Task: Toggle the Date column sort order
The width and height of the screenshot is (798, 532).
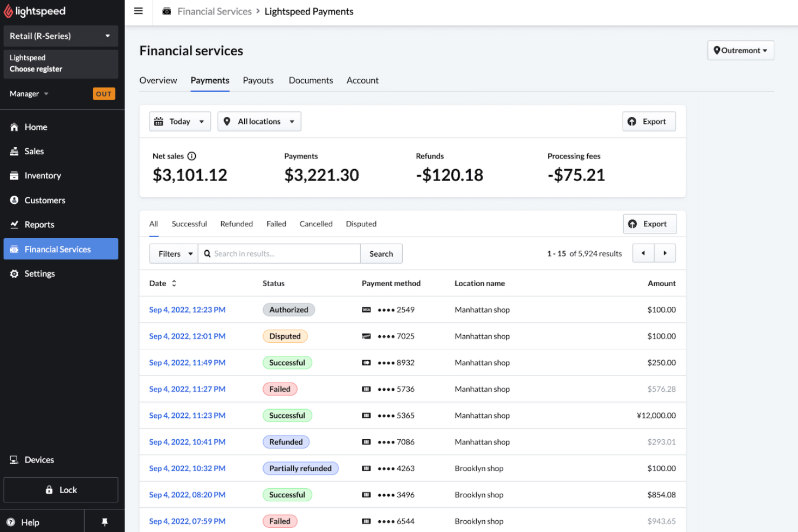Action: [173, 283]
